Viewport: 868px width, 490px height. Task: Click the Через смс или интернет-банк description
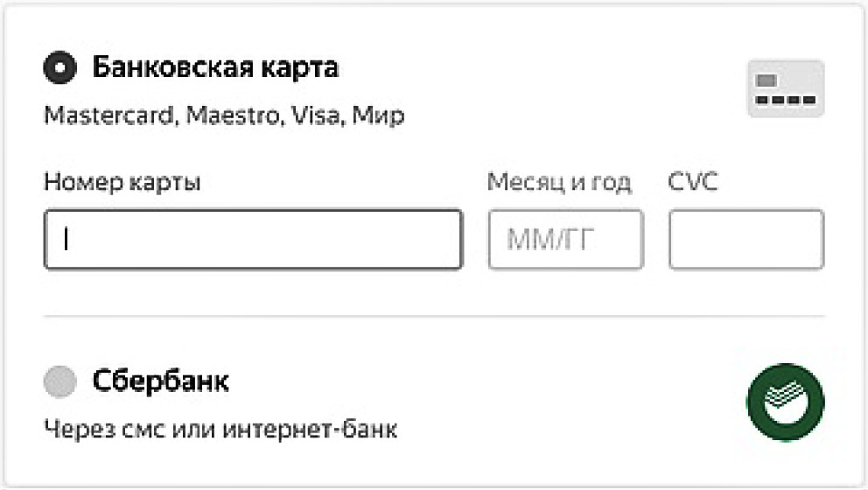coord(220,430)
